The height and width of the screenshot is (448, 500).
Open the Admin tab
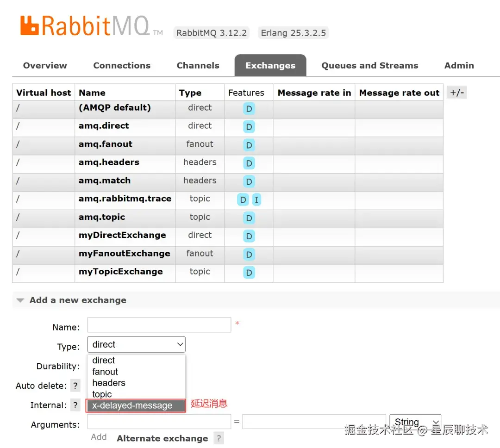459,65
